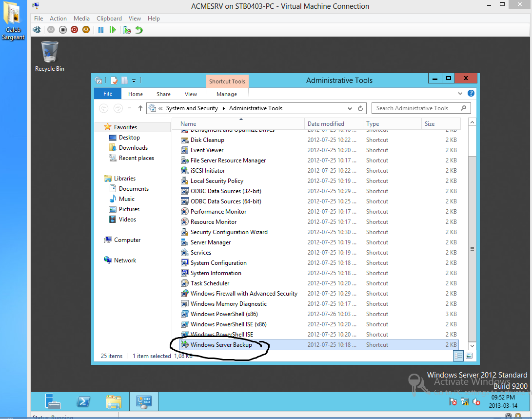
Task: Open the Clipboard menu
Action: click(109, 19)
